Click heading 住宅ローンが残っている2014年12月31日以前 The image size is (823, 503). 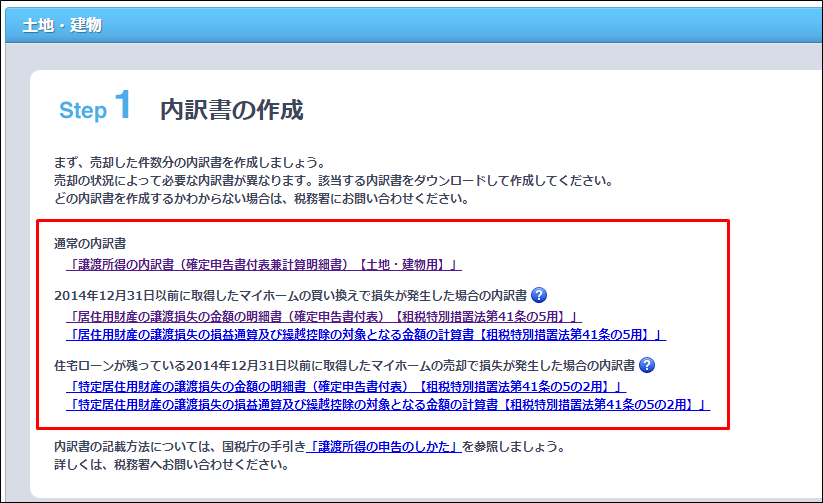pos(344,365)
